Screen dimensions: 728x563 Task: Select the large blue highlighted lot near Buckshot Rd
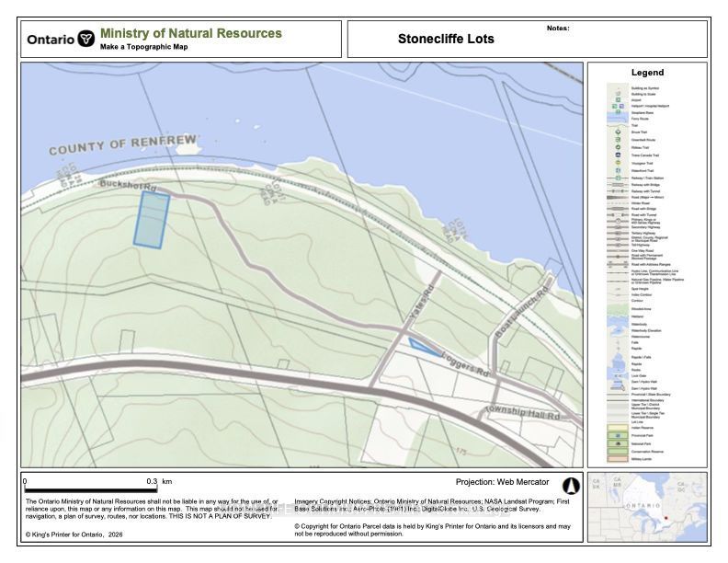152,219
